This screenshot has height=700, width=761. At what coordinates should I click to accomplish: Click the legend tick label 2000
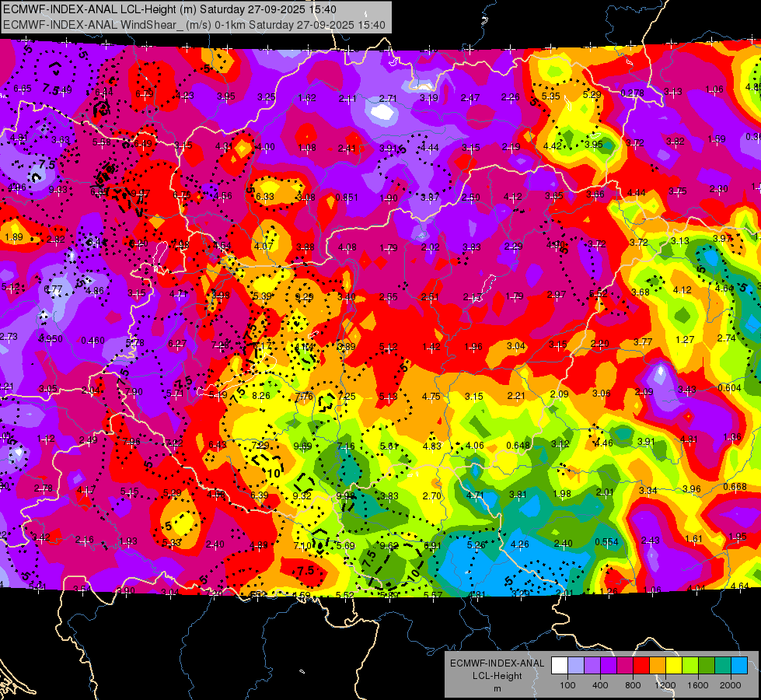730,685
